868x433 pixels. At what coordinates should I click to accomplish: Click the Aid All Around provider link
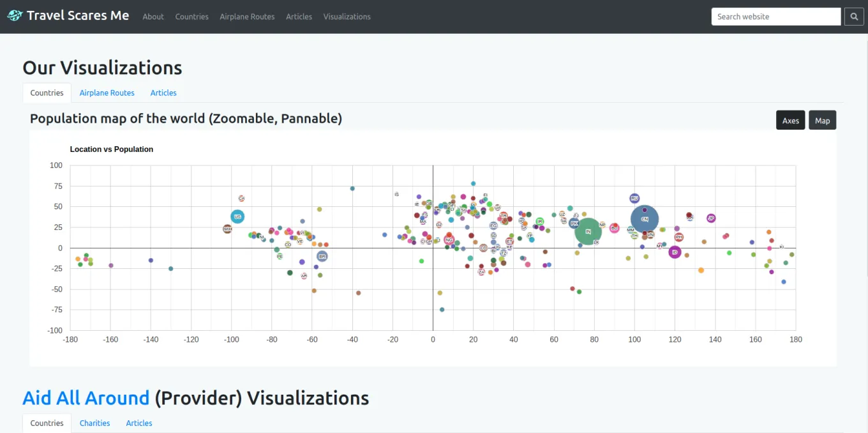click(x=86, y=397)
